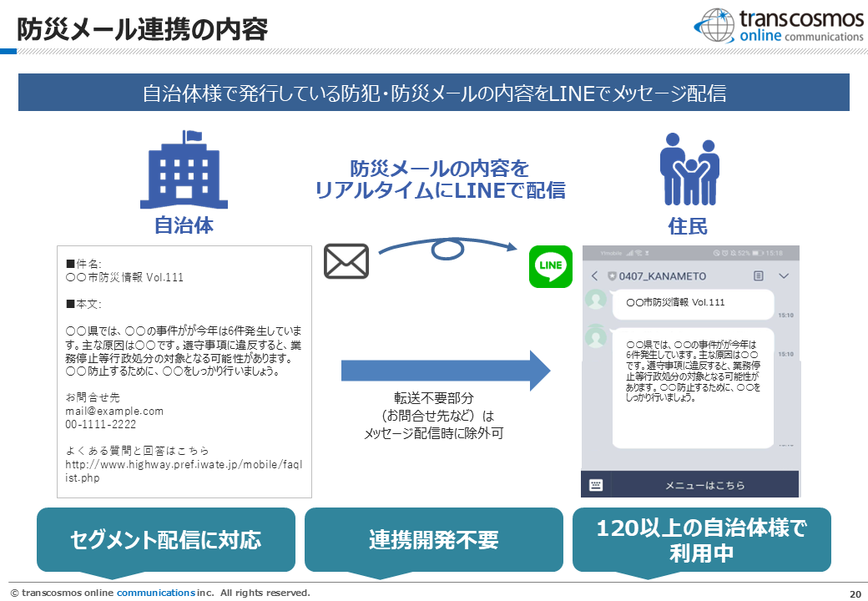This screenshot has width=868, height=601.
Task: Click よくある質問と回答はこちら text
Action: click(137, 451)
